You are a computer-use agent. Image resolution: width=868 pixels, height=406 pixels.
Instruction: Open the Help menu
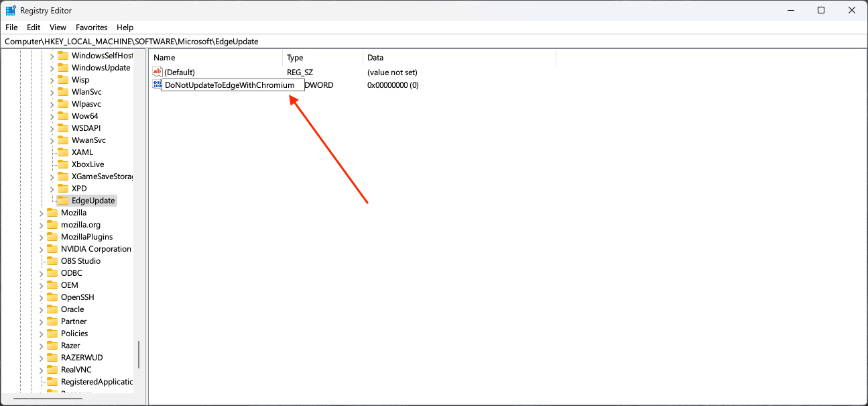click(125, 28)
